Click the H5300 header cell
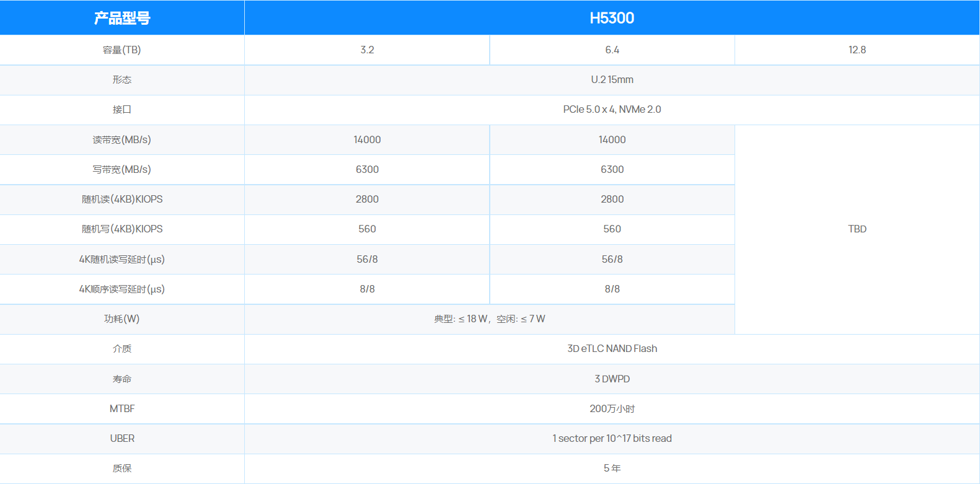This screenshot has height=484, width=980. click(611, 18)
